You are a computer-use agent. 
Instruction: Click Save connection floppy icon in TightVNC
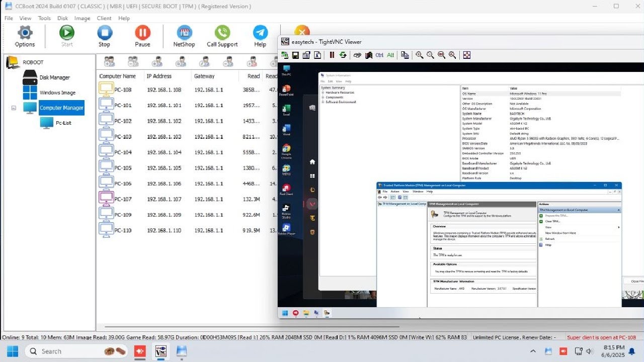tap(296, 55)
